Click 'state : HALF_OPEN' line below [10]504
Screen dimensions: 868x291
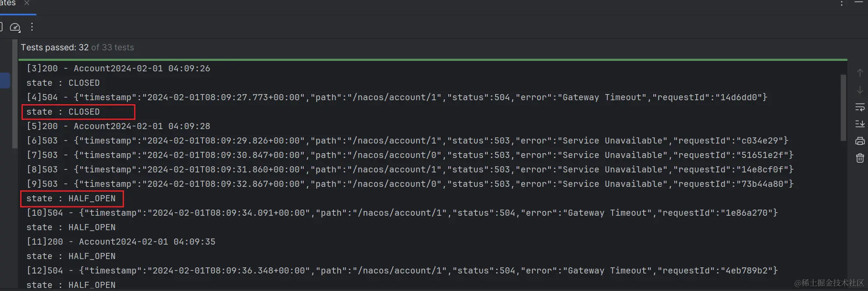pyautogui.click(x=71, y=227)
